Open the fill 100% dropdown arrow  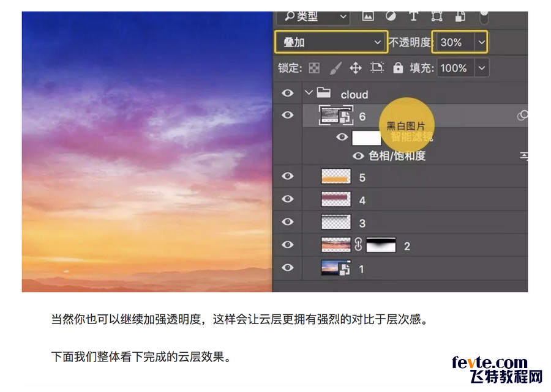[481, 68]
